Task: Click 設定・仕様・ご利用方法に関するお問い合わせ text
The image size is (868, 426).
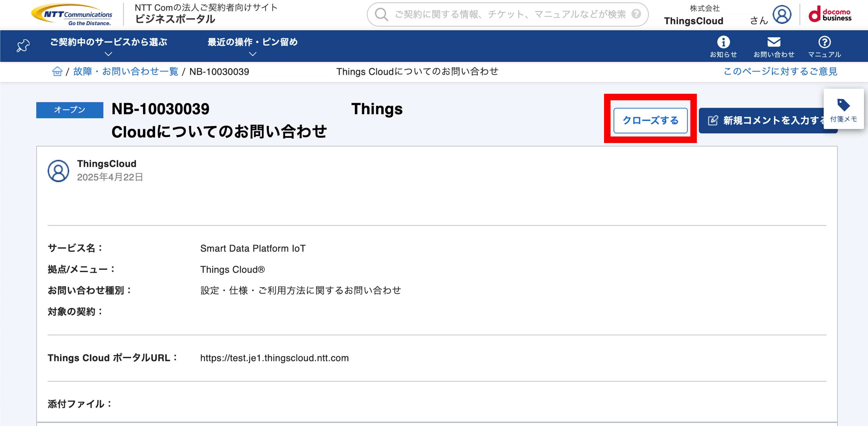Action: click(x=300, y=290)
